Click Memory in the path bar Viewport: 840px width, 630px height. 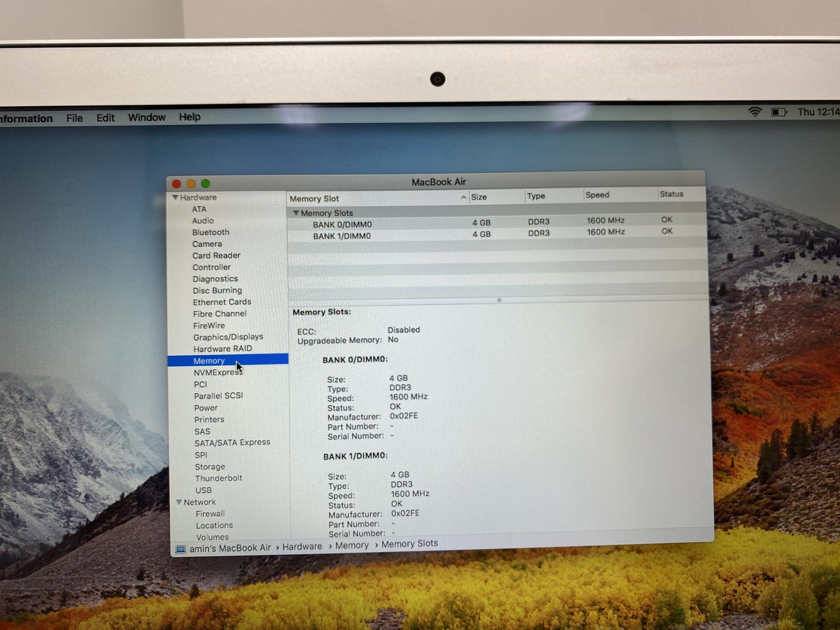(352, 545)
